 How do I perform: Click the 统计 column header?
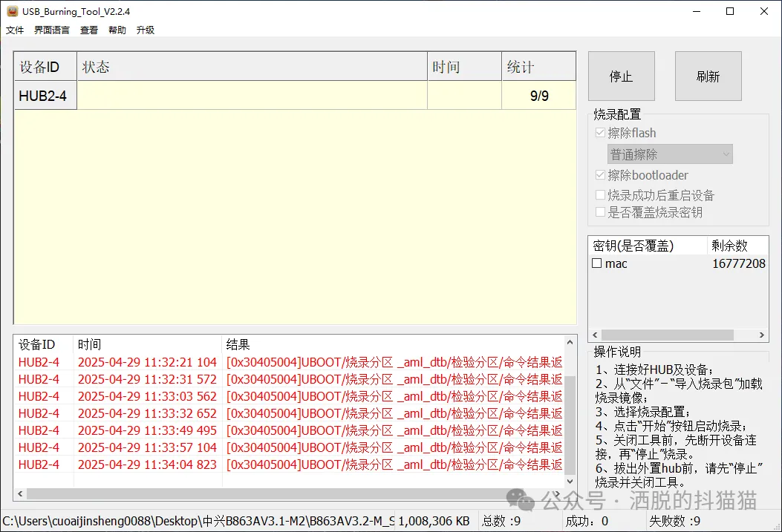coord(539,66)
